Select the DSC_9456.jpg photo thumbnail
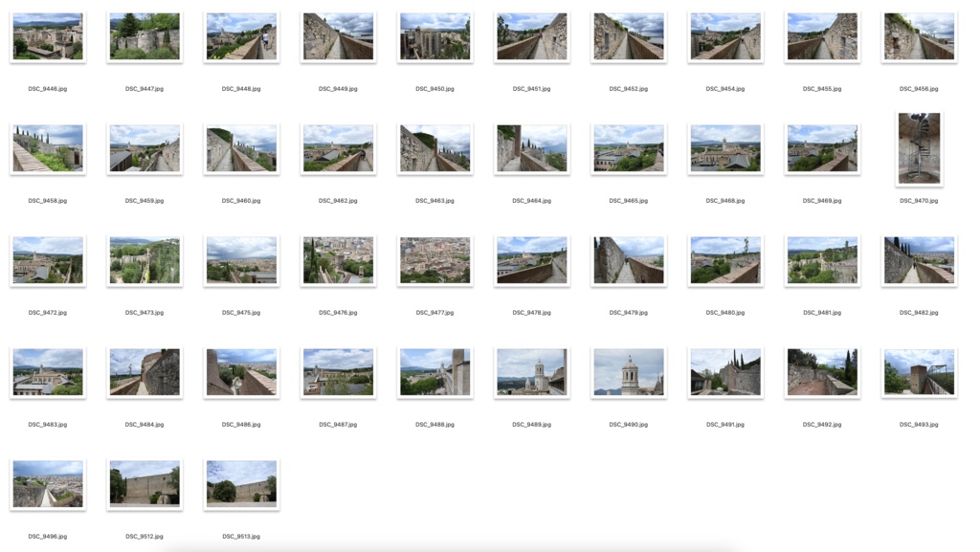Viewport: 980px width, 552px height. [x=920, y=37]
